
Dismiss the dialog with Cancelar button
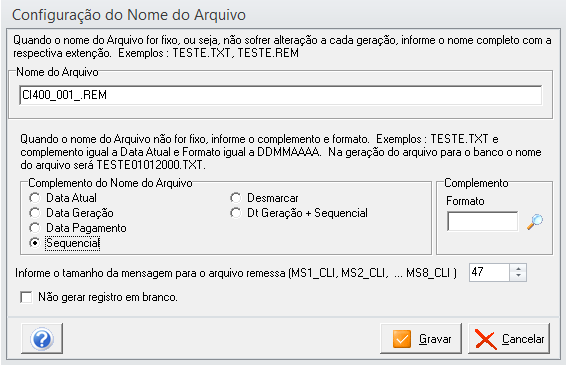509,339
